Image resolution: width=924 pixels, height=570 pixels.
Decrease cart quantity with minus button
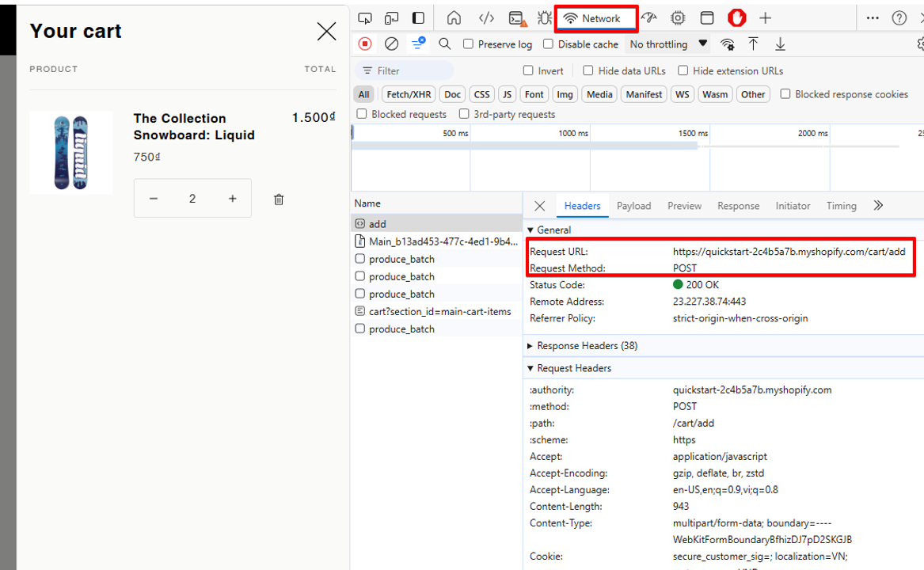point(154,199)
